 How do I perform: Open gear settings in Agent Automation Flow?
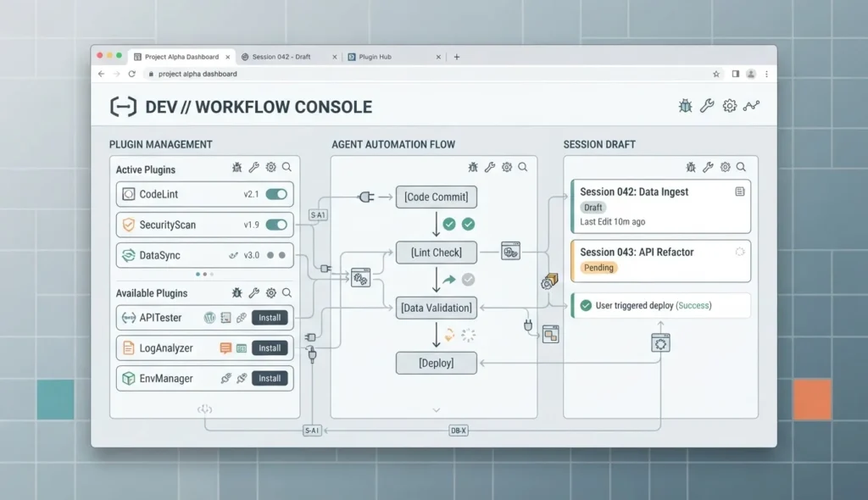pos(507,167)
